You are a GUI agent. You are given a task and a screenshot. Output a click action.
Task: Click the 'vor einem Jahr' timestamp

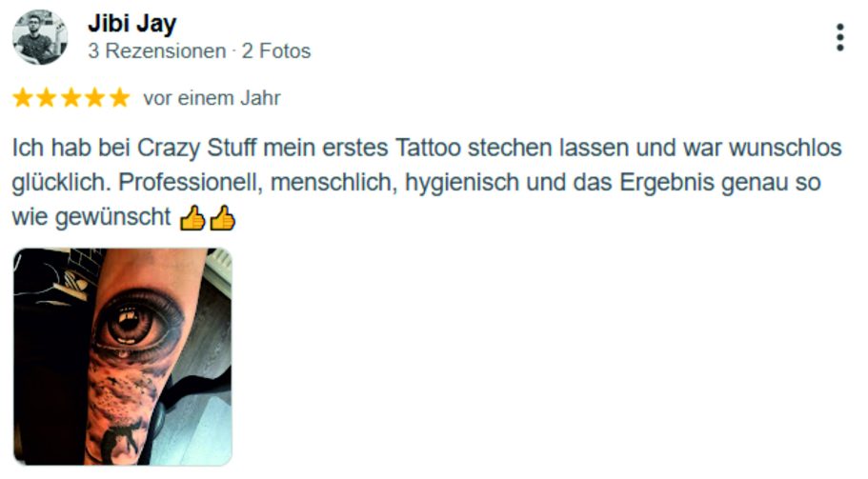coord(212,98)
